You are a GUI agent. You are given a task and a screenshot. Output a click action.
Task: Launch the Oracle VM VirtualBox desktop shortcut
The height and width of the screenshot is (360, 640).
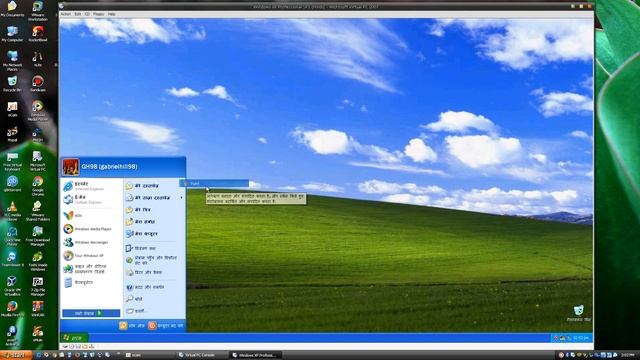click(12, 286)
